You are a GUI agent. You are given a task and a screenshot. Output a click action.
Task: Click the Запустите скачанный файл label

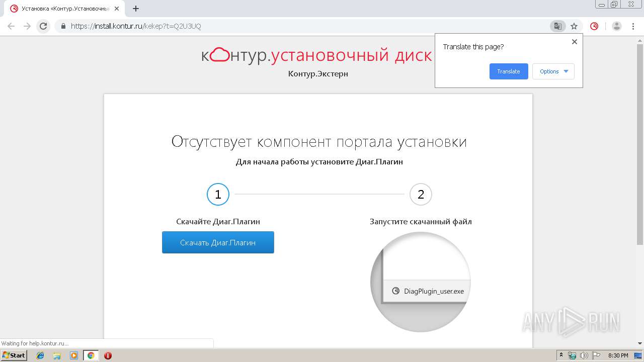click(421, 222)
